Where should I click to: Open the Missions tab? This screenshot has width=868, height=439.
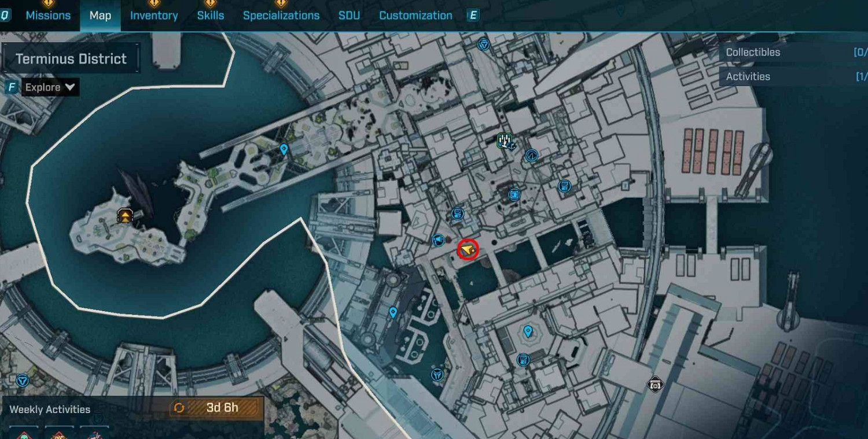(48, 15)
